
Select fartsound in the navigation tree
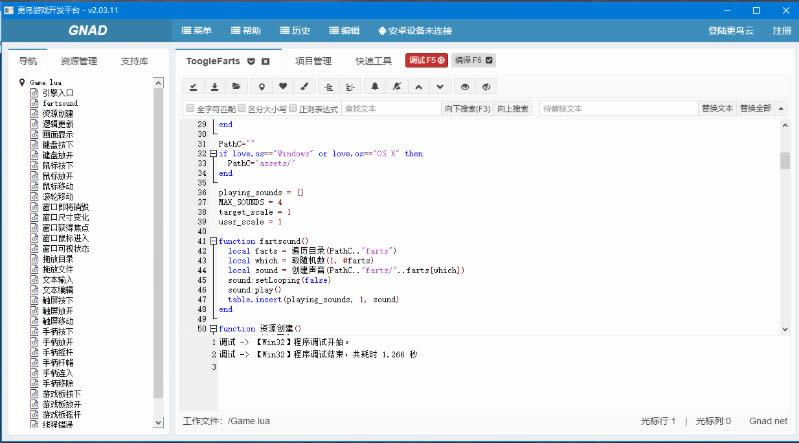(x=60, y=103)
